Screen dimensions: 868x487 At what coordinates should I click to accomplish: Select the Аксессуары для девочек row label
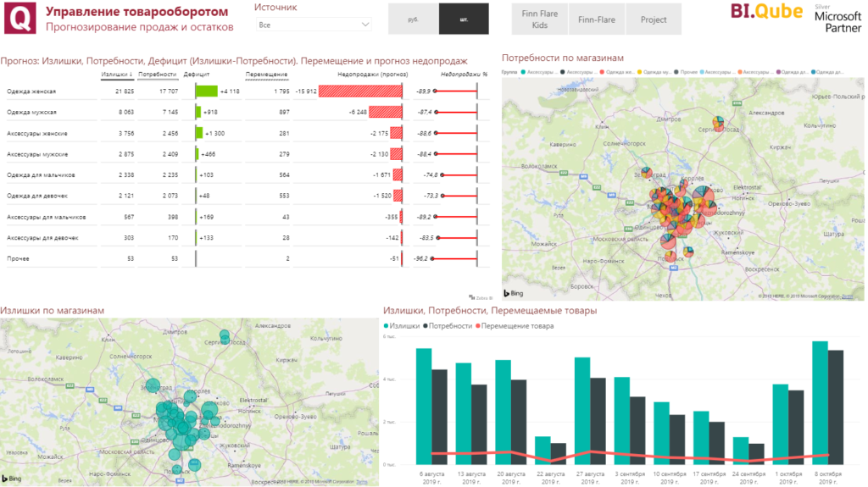(x=42, y=238)
